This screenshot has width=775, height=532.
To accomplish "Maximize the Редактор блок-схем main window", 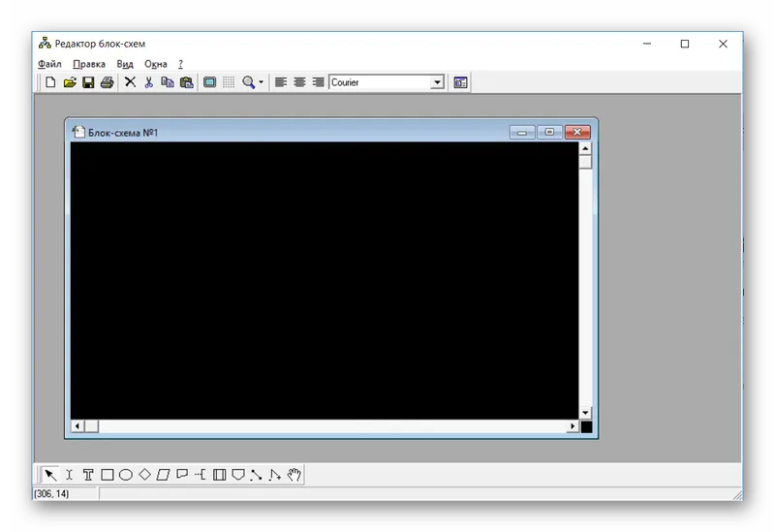I will pyautogui.click(x=685, y=44).
